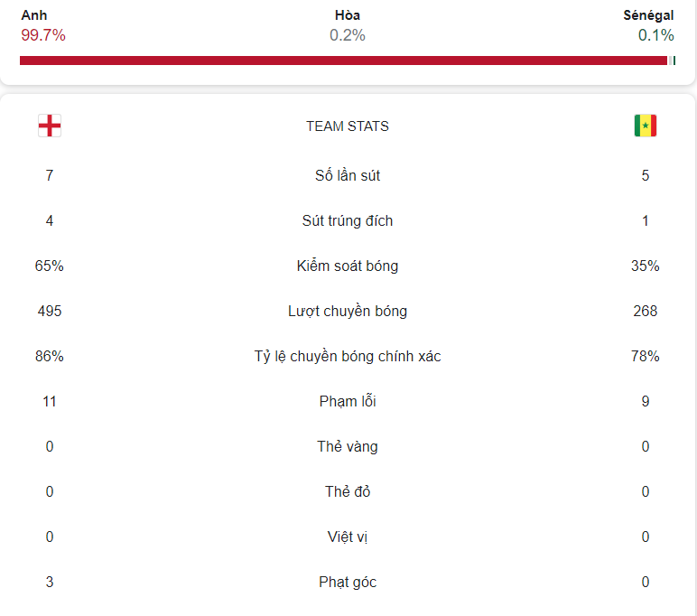Click the Việt vị stat label
Viewport: 697px width, 616px height.
[x=348, y=537]
